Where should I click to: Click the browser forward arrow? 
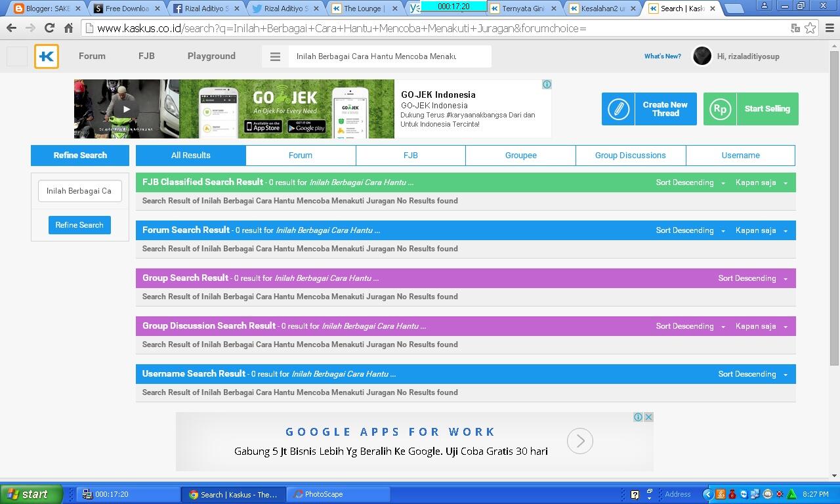pyautogui.click(x=30, y=28)
